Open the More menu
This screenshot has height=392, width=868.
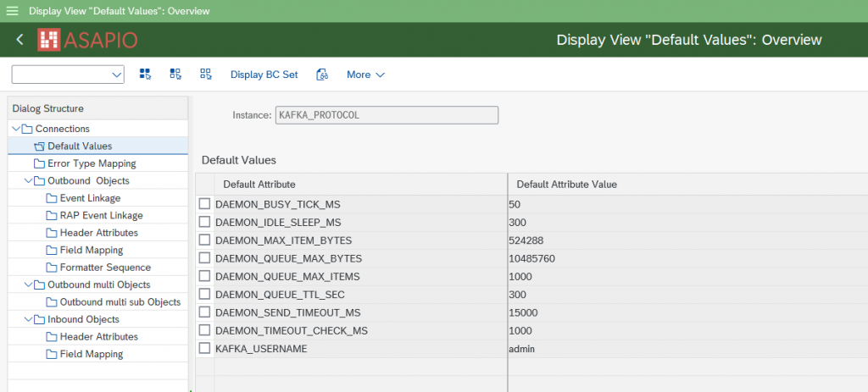click(365, 75)
